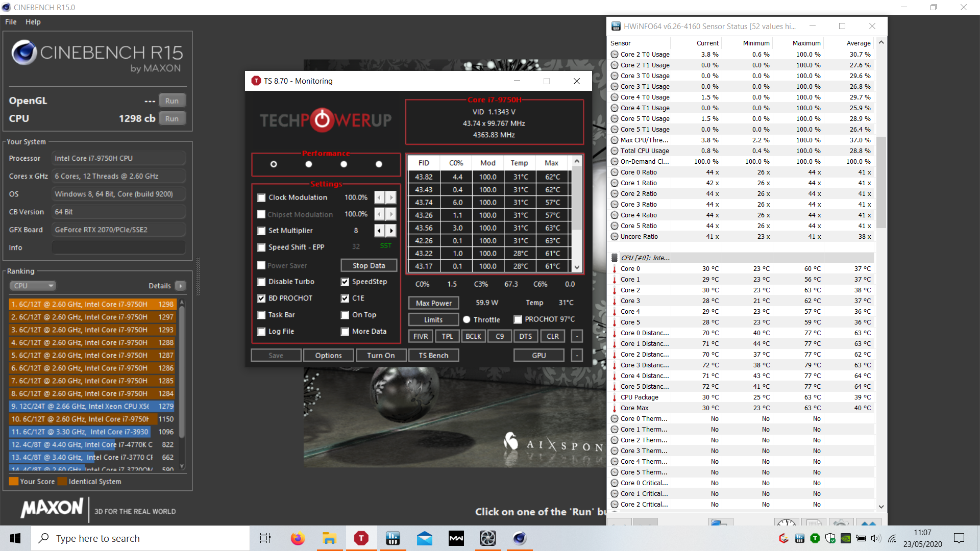Screen dimensions: 980x551
Task: Open ThrottleStop Options
Action: [328, 355]
